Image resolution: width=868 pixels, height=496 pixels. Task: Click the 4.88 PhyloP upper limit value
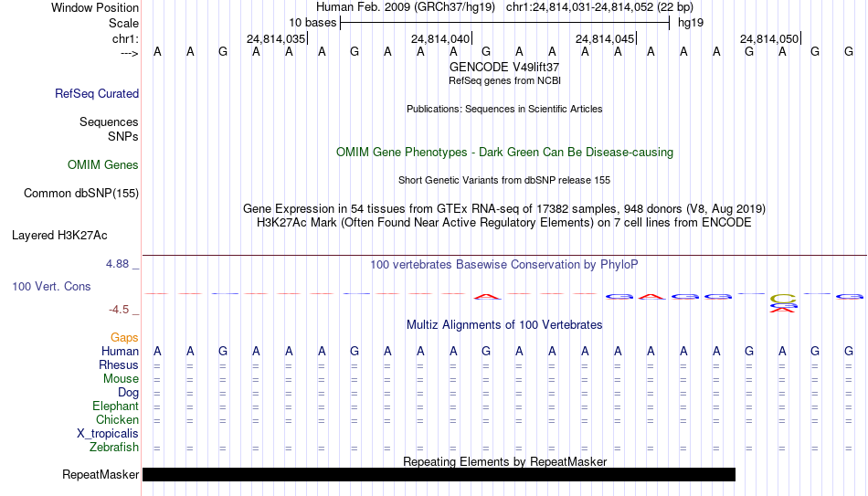click(117, 264)
